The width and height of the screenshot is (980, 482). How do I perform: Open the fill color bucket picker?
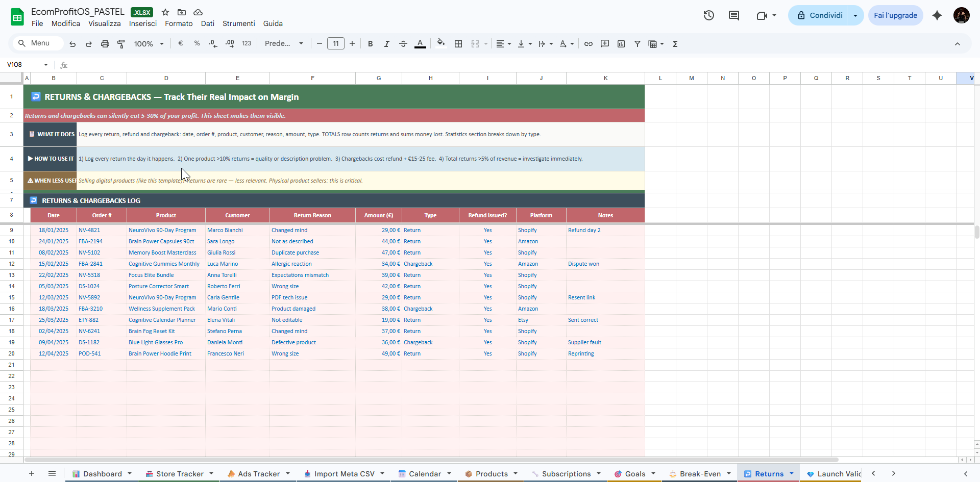(441, 44)
